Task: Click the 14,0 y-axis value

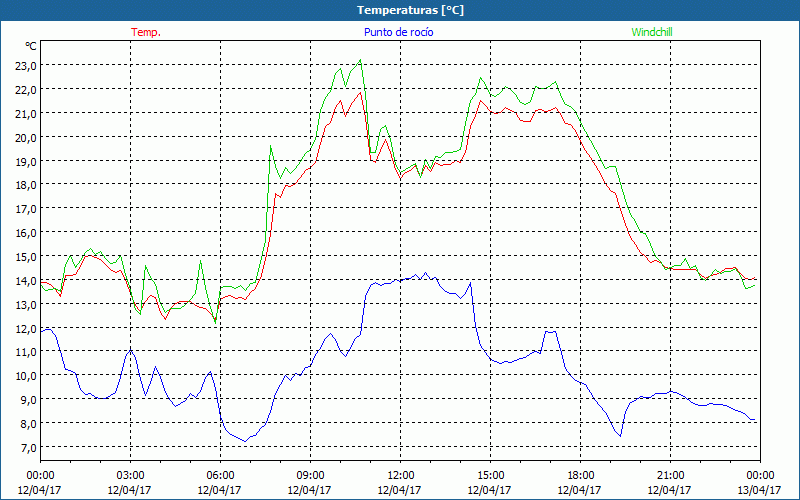Action: click(x=26, y=280)
